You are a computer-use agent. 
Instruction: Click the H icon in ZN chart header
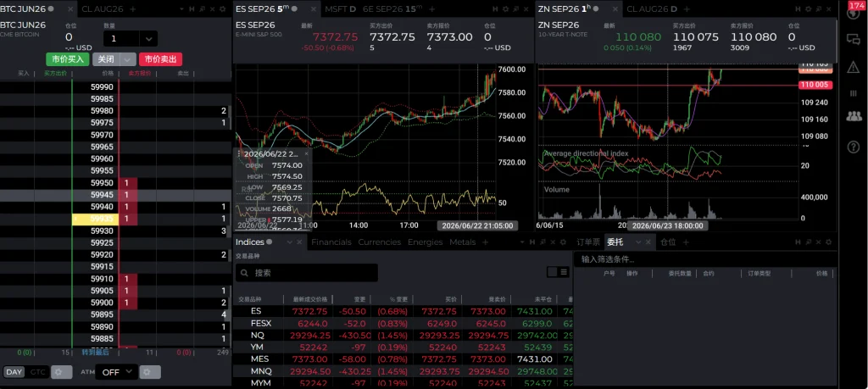pyautogui.click(x=798, y=8)
